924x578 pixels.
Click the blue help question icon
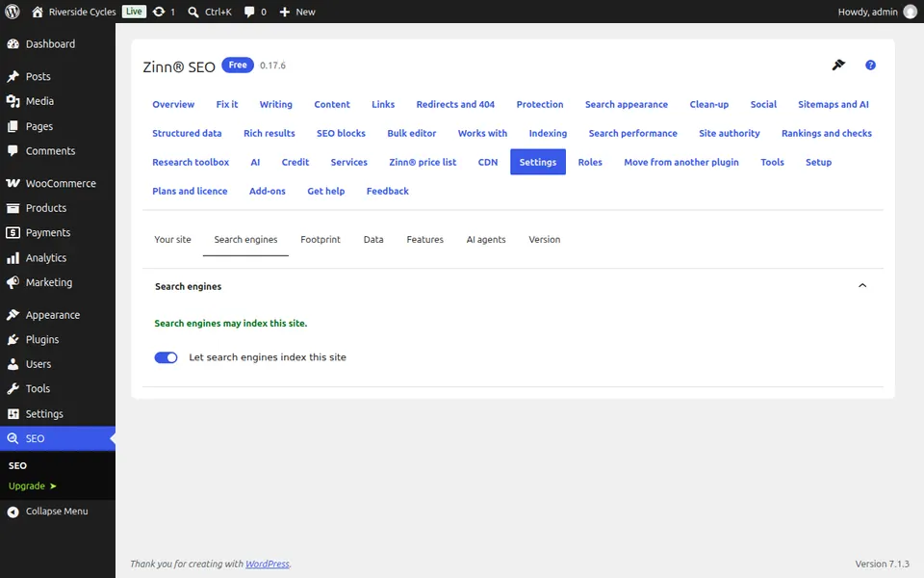[870, 66]
